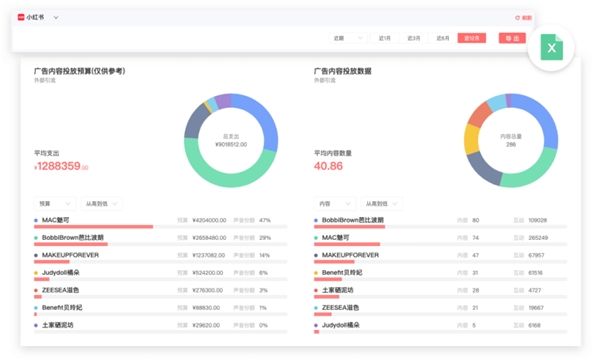This screenshot has height=360, width=600.
Task: Click MAC魅可 budget progress bar
Action: click(x=160, y=227)
